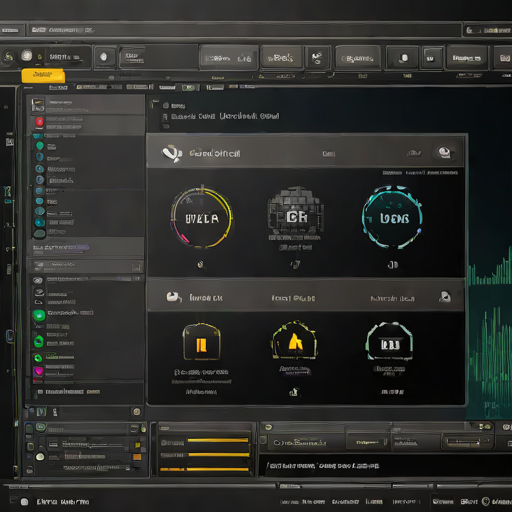Click the white headset icon in panel header

[x=172, y=153]
